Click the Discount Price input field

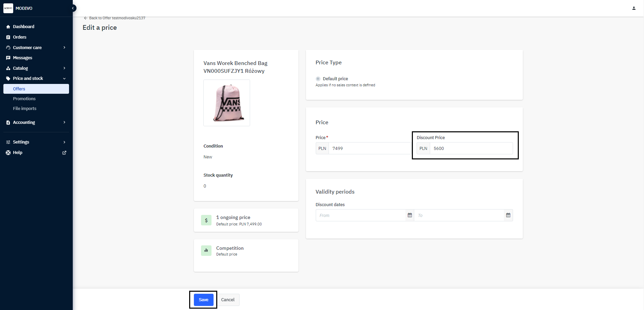click(471, 149)
